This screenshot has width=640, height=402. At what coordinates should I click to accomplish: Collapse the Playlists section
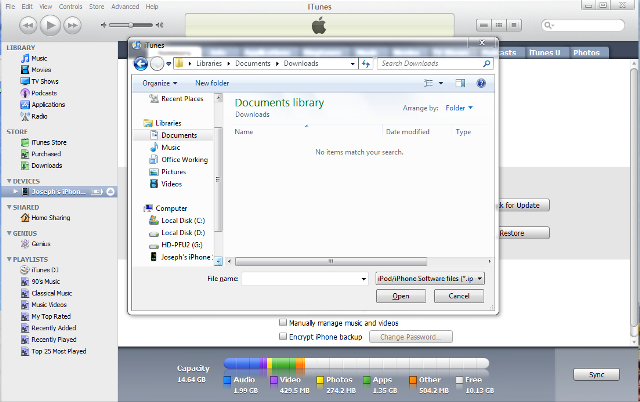tap(9, 259)
